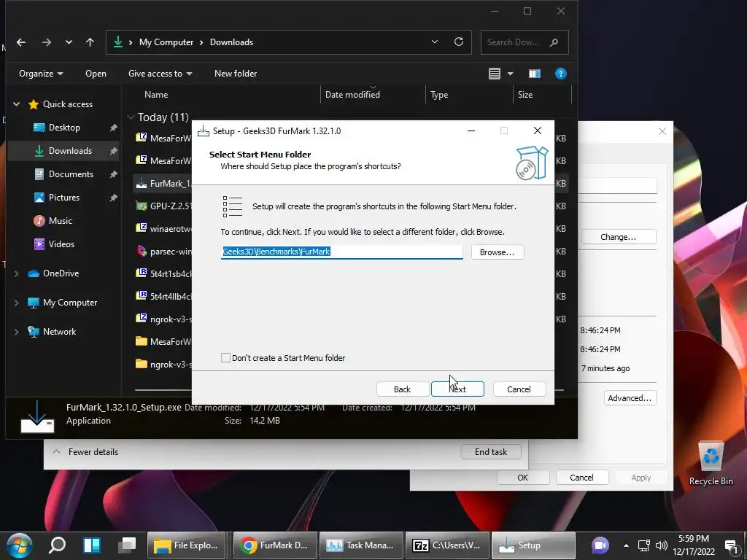Image resolution: width=747 pixels, height=560 pixels.
Task: Select Desktop in Quick access
Action: point(64,127)
